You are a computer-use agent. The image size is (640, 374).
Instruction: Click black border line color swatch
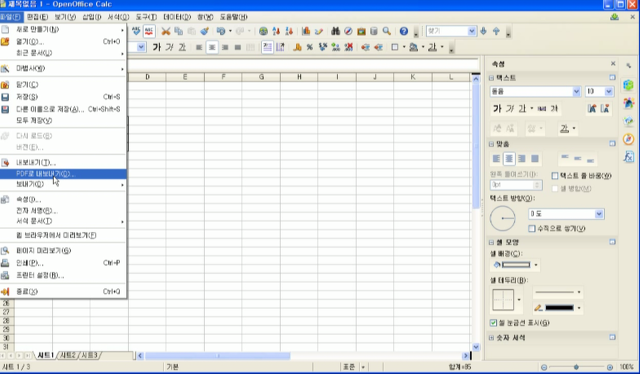[559, 308]
